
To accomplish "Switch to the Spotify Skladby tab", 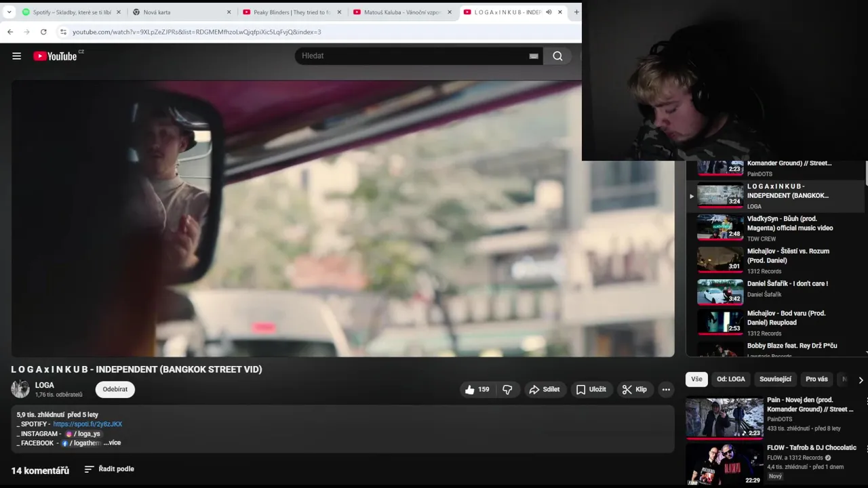I will click(72, 12).
